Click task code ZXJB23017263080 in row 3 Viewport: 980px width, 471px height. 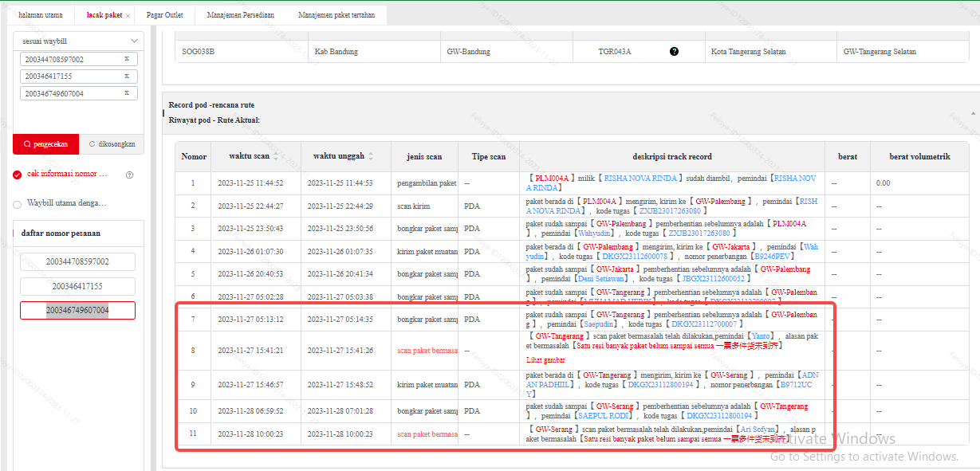[x=700, y=234]
